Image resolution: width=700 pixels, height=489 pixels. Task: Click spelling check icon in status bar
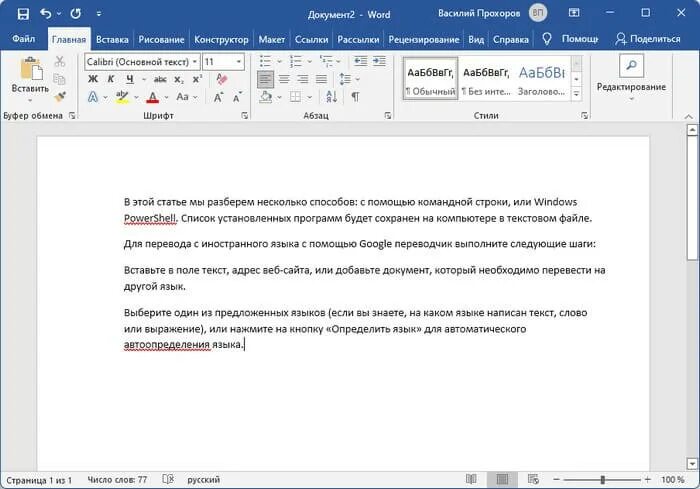point(168,479)
